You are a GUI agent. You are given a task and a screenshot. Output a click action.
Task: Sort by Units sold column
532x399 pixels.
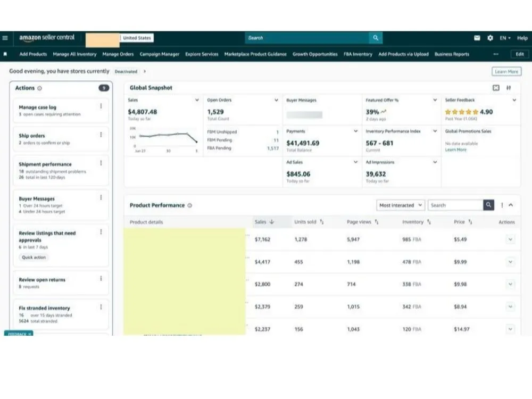[322, 222]
